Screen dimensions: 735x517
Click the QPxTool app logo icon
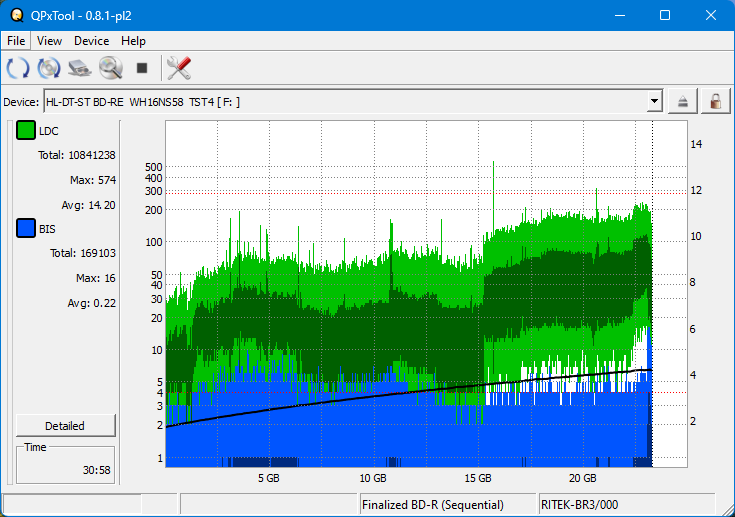(x=17, y=15)
